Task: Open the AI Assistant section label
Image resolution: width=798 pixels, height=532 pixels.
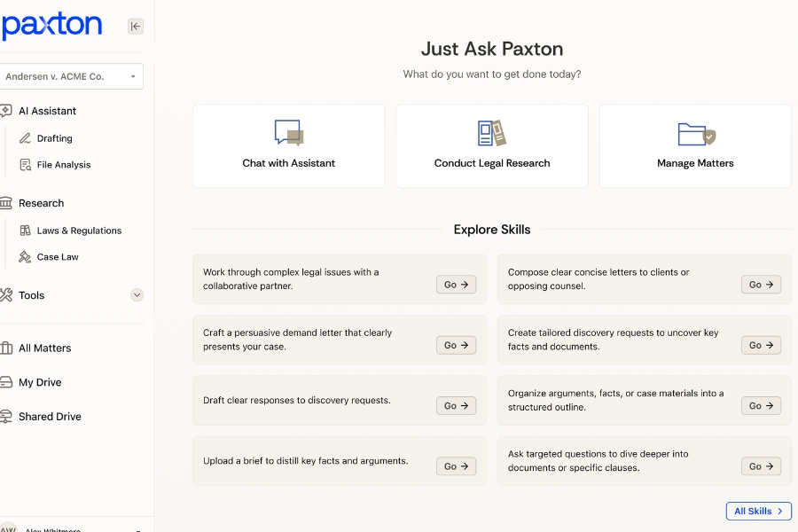Action: tap(47, 111)
